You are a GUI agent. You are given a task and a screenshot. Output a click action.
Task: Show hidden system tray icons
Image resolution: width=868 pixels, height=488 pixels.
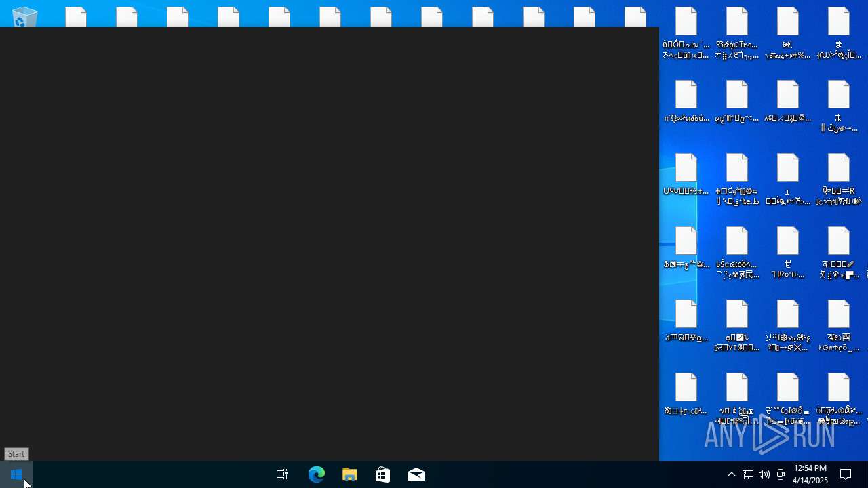[731, 474]
